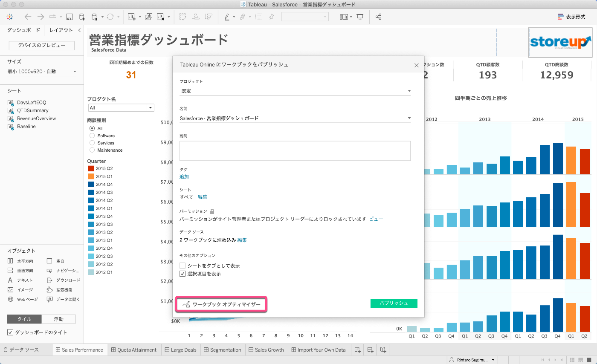Viewport: 597px width, 364px height.
Task: Open the Quota Attainment sheet tab
Action: coord(134,350)
